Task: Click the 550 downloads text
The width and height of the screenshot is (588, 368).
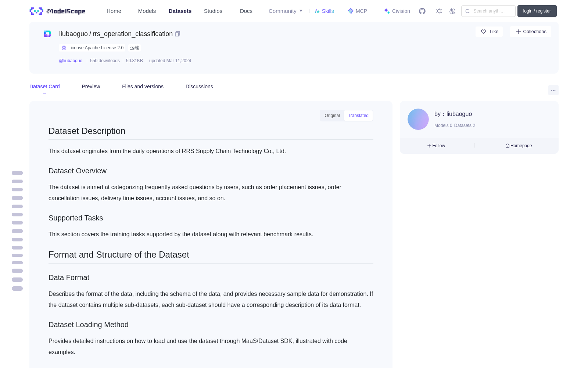Action: pos(105,61)
